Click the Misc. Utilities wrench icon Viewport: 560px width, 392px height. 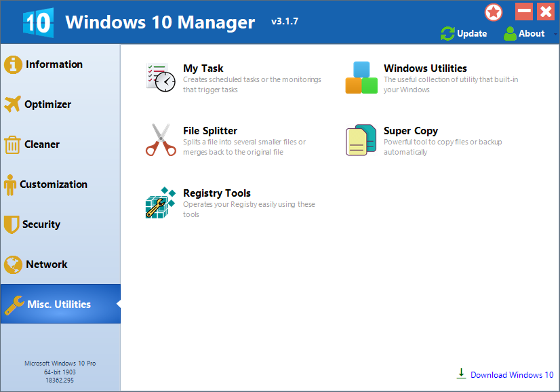(14, 305)
